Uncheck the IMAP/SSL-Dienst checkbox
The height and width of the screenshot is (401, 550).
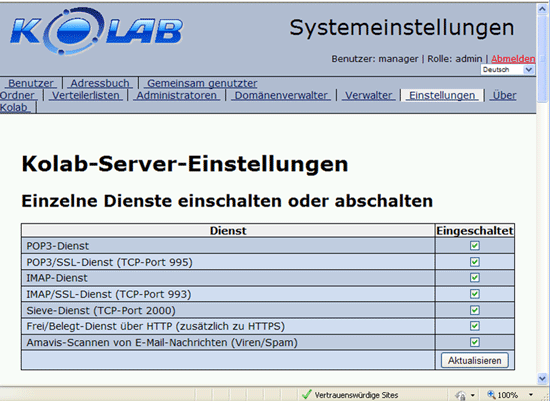tap(475, 294)
